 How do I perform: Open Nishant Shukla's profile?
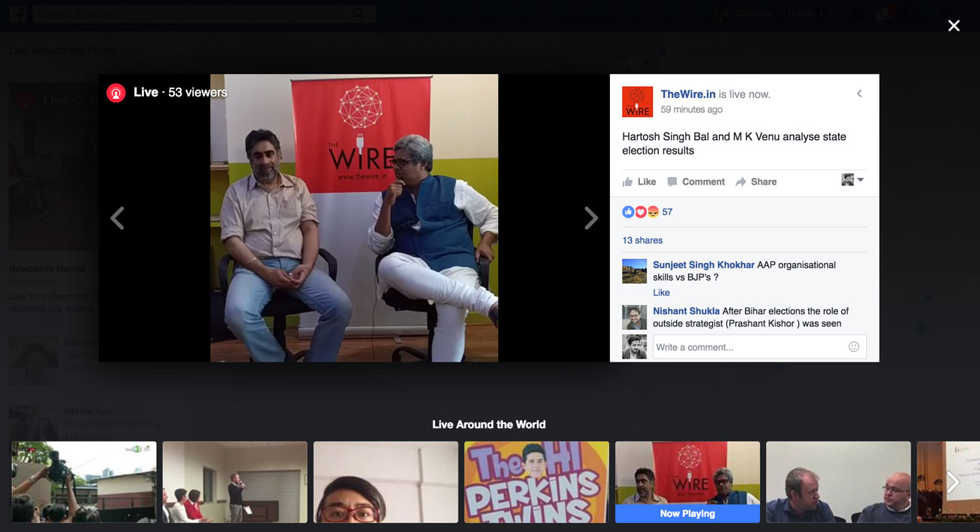coord(685,310)
